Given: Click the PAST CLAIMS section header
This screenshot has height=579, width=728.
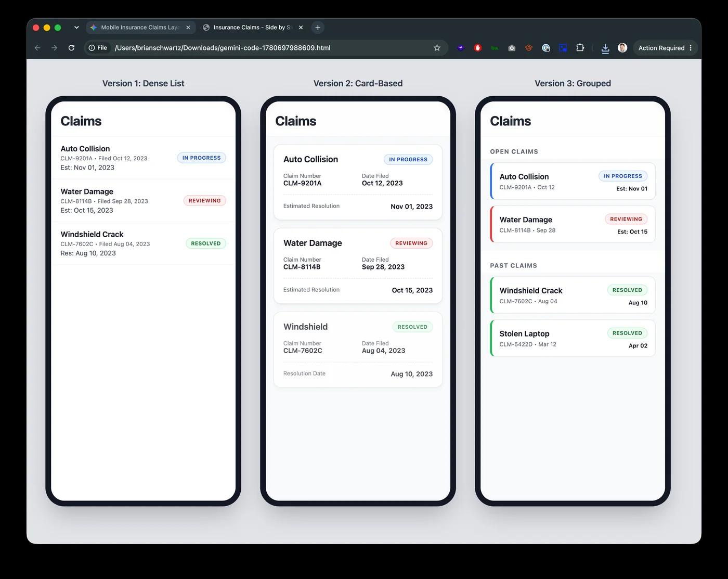Looking at the screenshot, I should [x=513, y=266].
